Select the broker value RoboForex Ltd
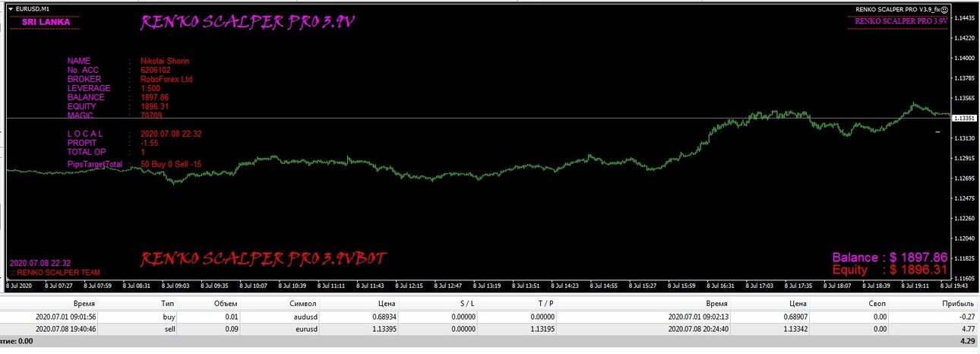Screen dimensions: 980x354 pyautogui.click(x=166, y=79)
